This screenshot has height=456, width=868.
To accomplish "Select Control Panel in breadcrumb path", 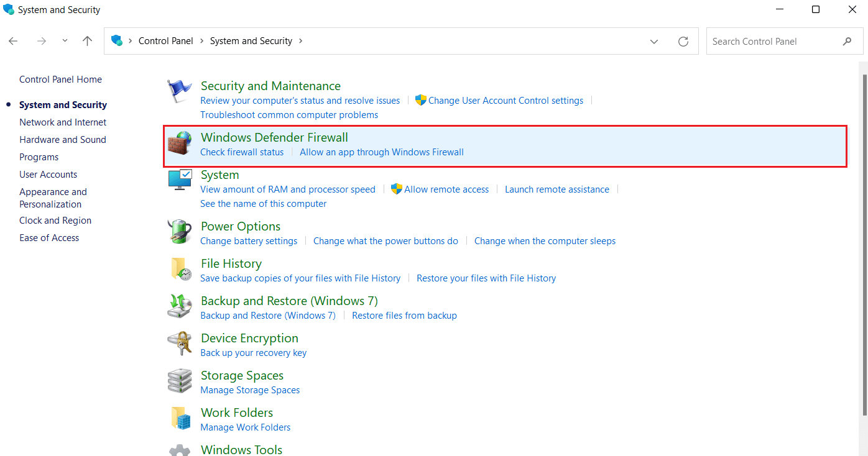I will coord(166,41).
